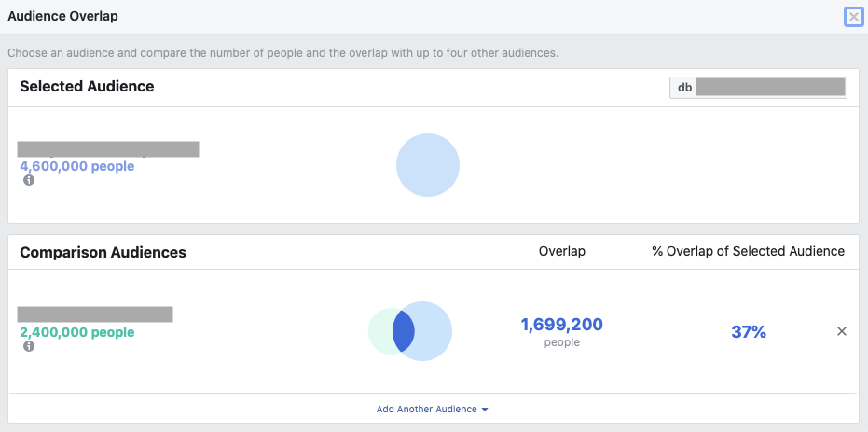This screenshot has width=868, height=432.
Task: Click the green comparison circle in the Venn diagram
Action: [379, 332]
